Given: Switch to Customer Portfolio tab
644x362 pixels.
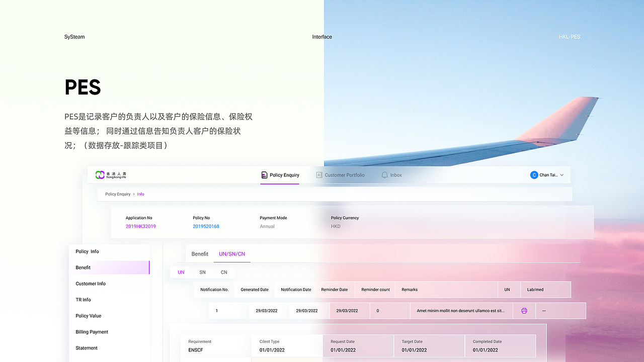Looking at the screenshot, I should pyautogui.click(x=340, y=175).
